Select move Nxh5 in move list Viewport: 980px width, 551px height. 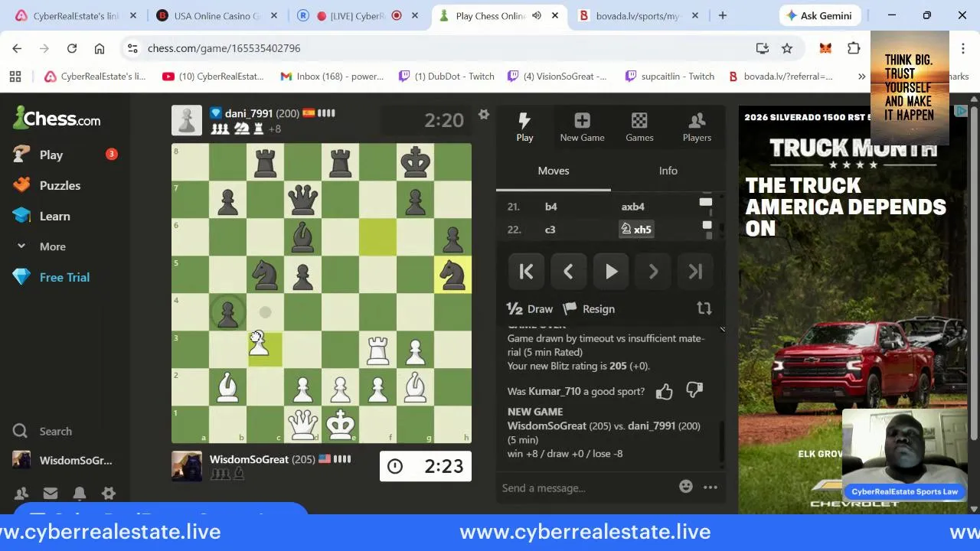coord(635,230)
